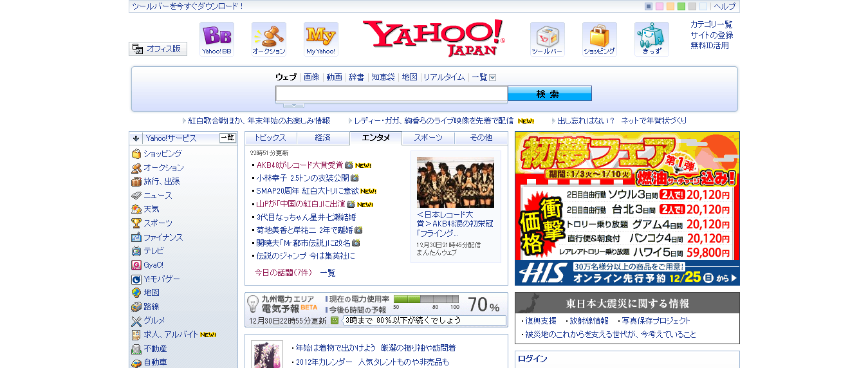Choose the 知恵袋 search tab
Screen dimensions: 868x368
[x=383, y=77]
